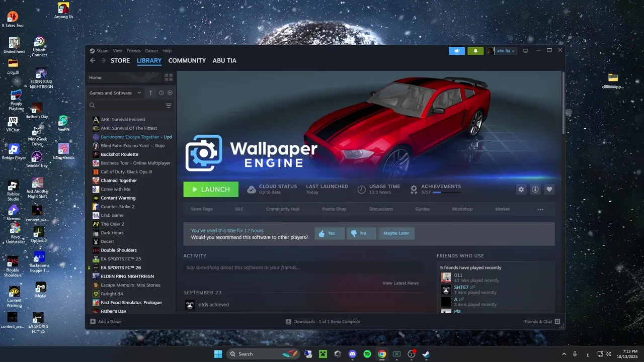The height and width of the screenshot is (362, 644).
Task: Open Discord from the taskbar
Action: [352, 354]
